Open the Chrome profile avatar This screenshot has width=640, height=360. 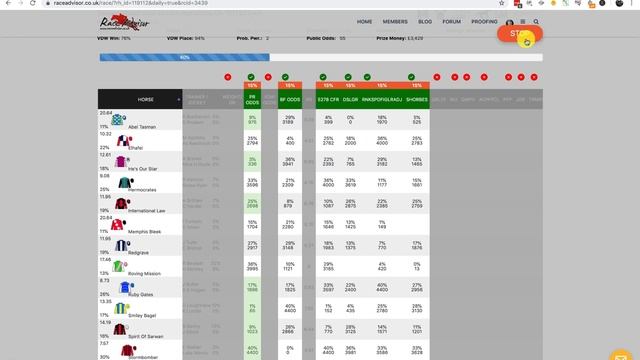click(x=619, y=3)
